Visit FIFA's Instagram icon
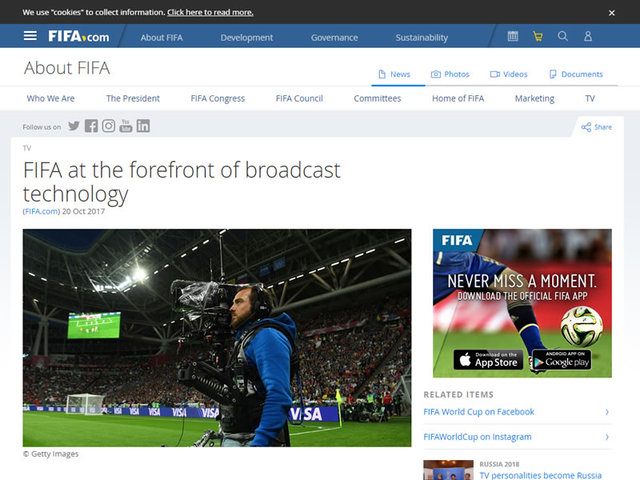Viewport: 640px width, 480px height. (108, 126)
